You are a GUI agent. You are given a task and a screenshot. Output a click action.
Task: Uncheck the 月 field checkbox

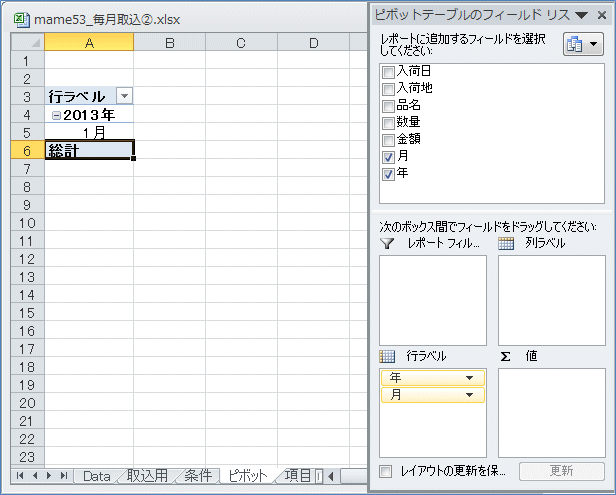(388, 157)
